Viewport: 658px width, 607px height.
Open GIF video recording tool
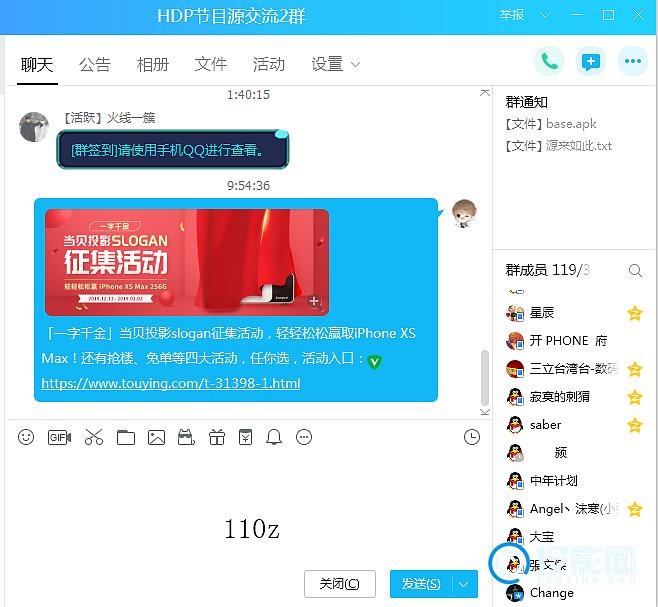click(59, 437)
